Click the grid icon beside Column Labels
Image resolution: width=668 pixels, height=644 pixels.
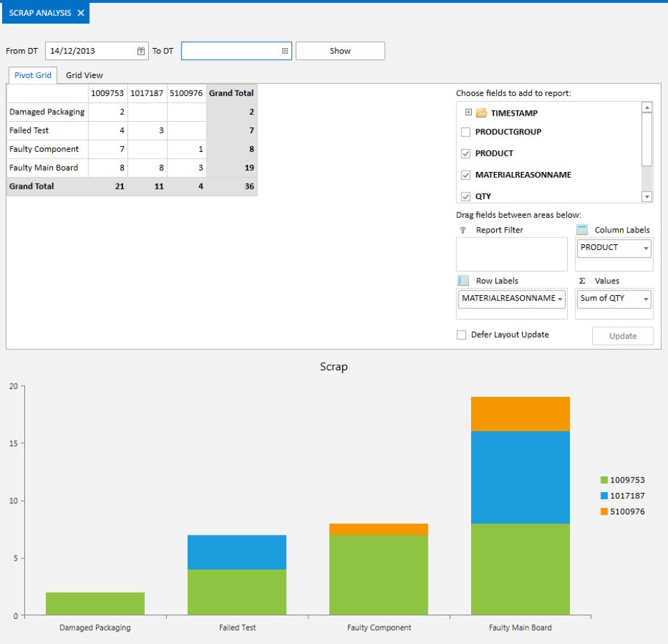[583, 229]
